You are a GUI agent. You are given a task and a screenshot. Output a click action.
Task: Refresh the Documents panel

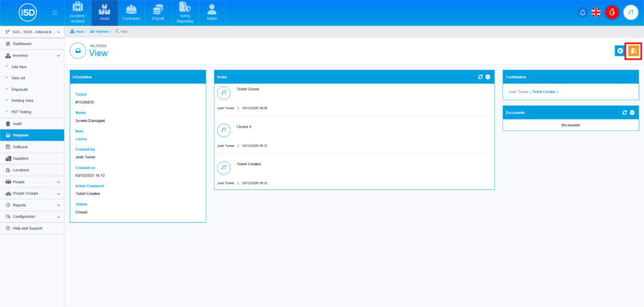625,112
